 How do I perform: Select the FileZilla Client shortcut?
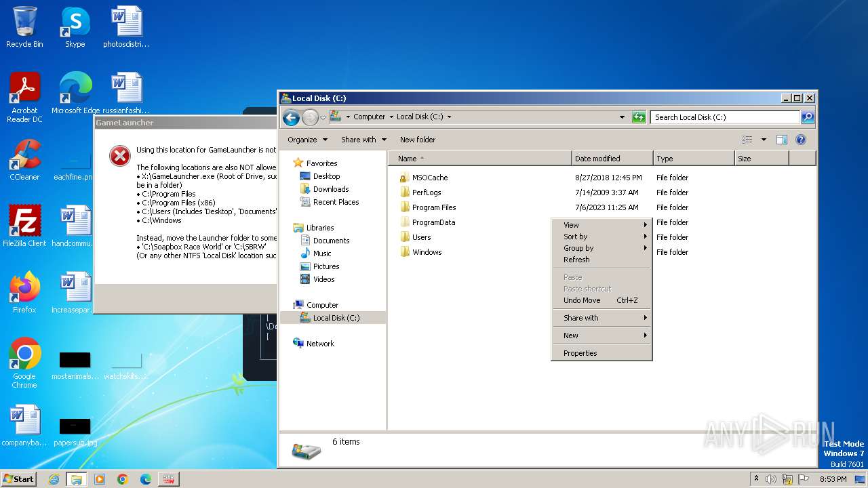[24, 226]
